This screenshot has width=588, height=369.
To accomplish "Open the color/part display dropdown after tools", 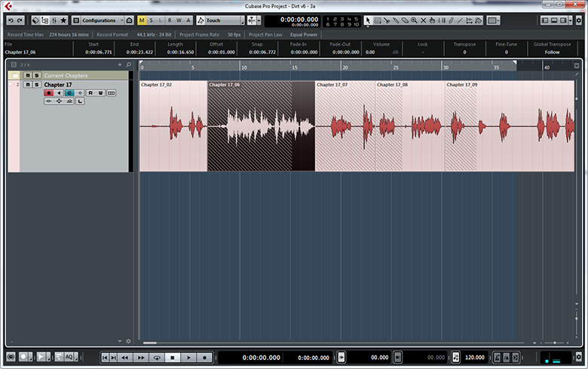I will (x=493, y=20).
